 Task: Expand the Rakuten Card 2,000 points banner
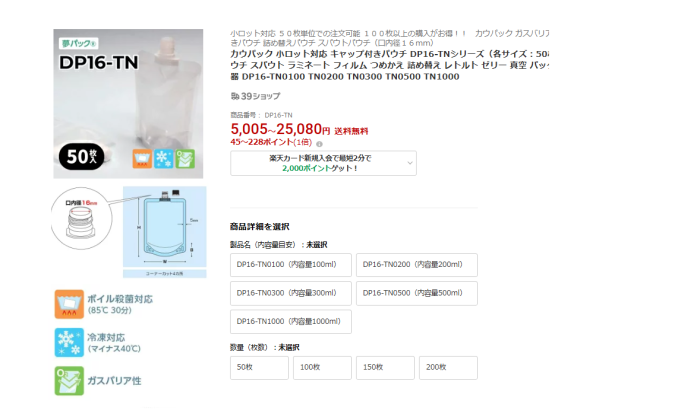[323, 163]
